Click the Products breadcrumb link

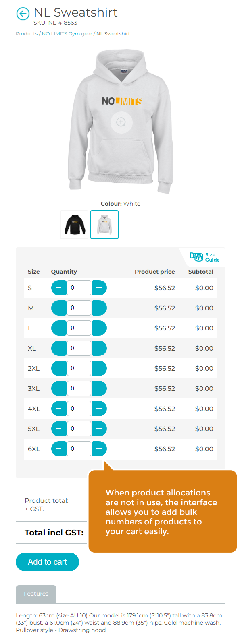(26, 33)
